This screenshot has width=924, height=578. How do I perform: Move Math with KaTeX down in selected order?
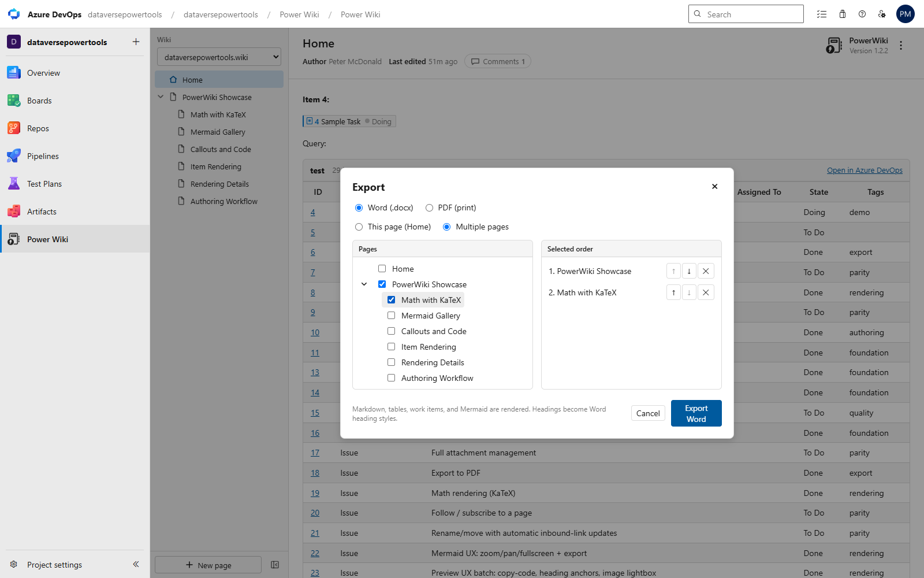point(689,292)
